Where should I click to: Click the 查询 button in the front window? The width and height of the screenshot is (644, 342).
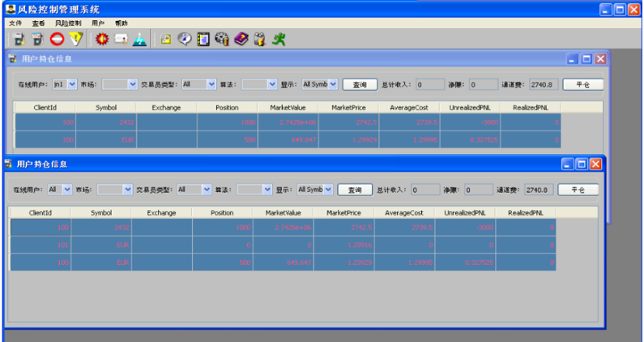354,190
